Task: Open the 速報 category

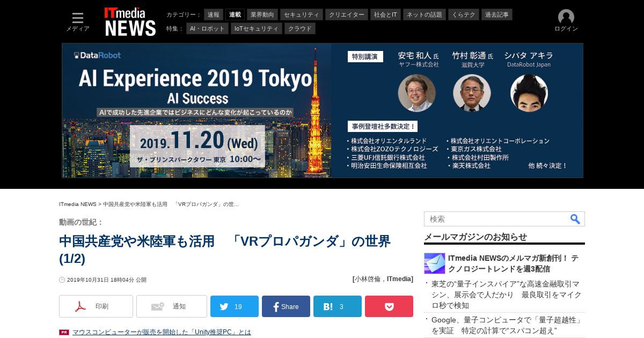Action: (x=214, y=14)
